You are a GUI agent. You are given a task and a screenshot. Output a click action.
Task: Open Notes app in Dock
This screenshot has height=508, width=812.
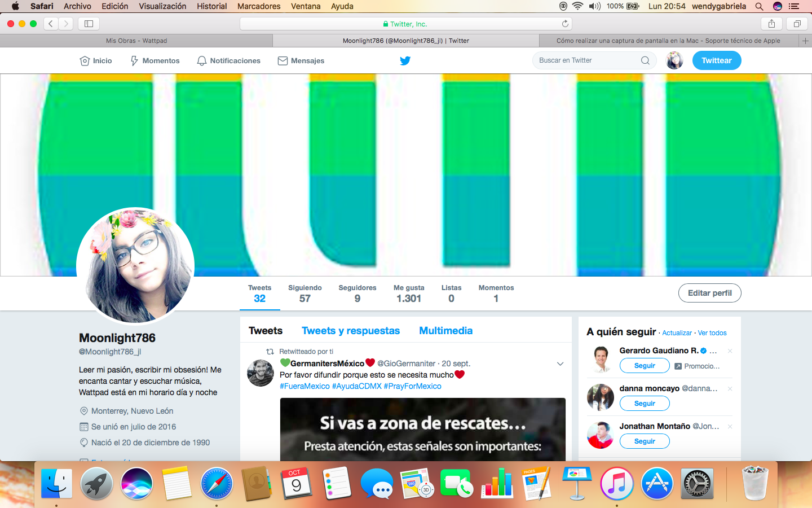point(176,484)
